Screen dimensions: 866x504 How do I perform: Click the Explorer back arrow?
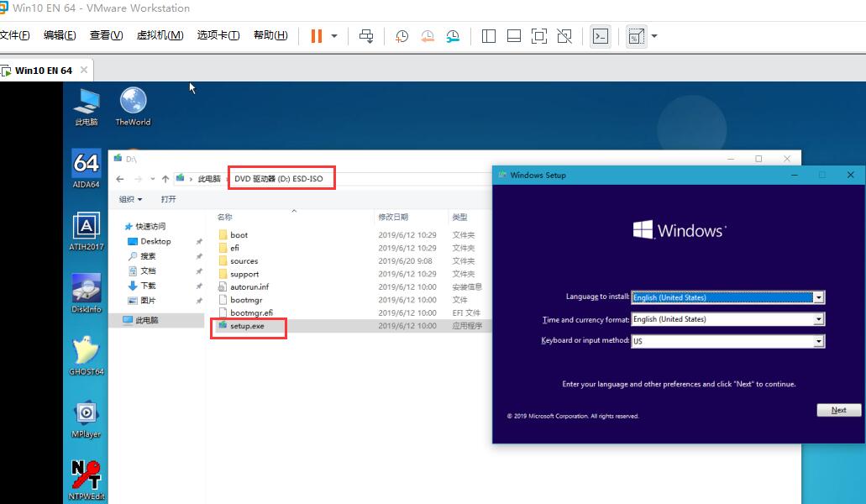click(x=120, y=179)
